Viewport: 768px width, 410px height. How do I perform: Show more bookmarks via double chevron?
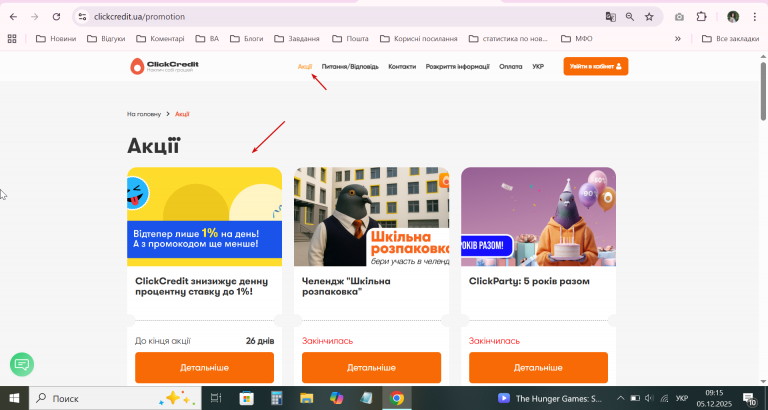pyautogui.click(x=678, y=38)
